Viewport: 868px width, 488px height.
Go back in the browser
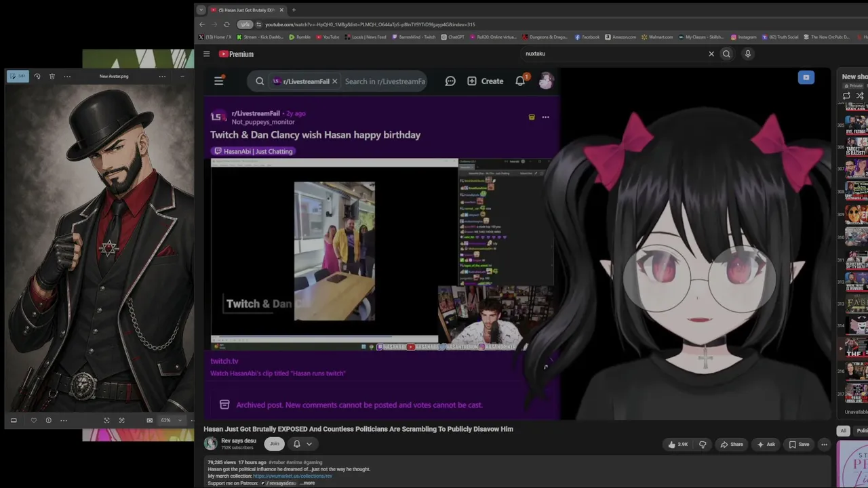click(202, 24)
